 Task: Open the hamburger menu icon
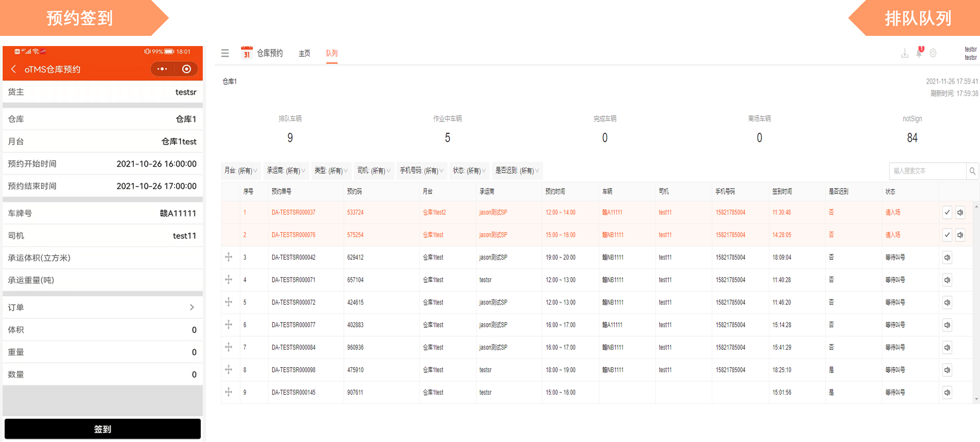coord(225,53)
